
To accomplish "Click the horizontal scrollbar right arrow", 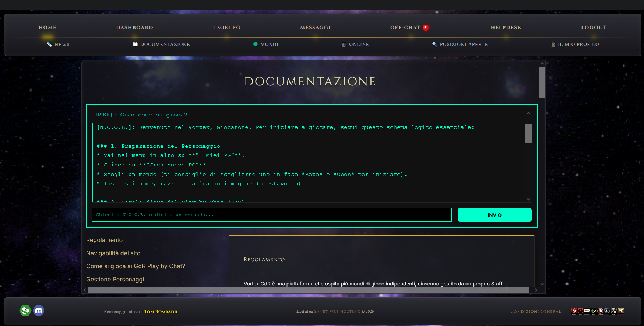I will point(536,290).
